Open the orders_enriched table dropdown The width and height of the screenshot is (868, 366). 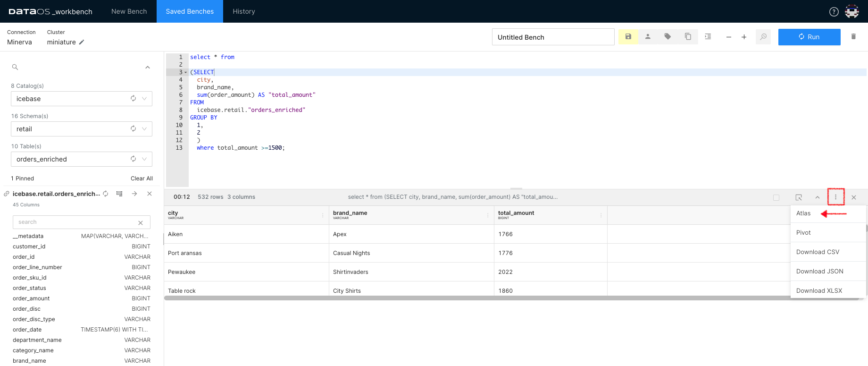[144, 159]
